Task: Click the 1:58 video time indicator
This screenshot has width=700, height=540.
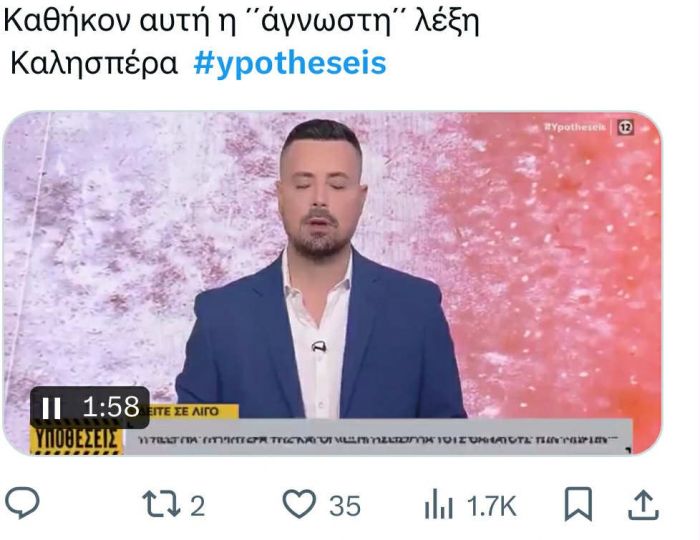Action: [x=111, y=407]
